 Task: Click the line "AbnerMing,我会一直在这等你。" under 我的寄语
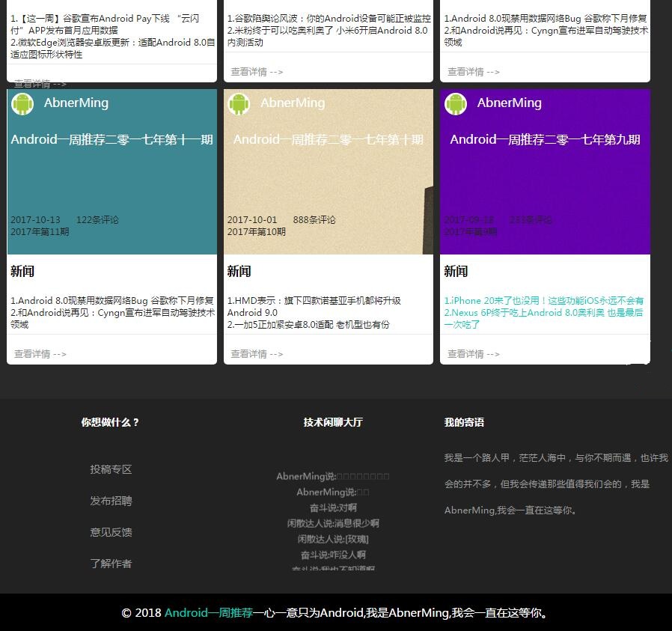click(511, 510)
